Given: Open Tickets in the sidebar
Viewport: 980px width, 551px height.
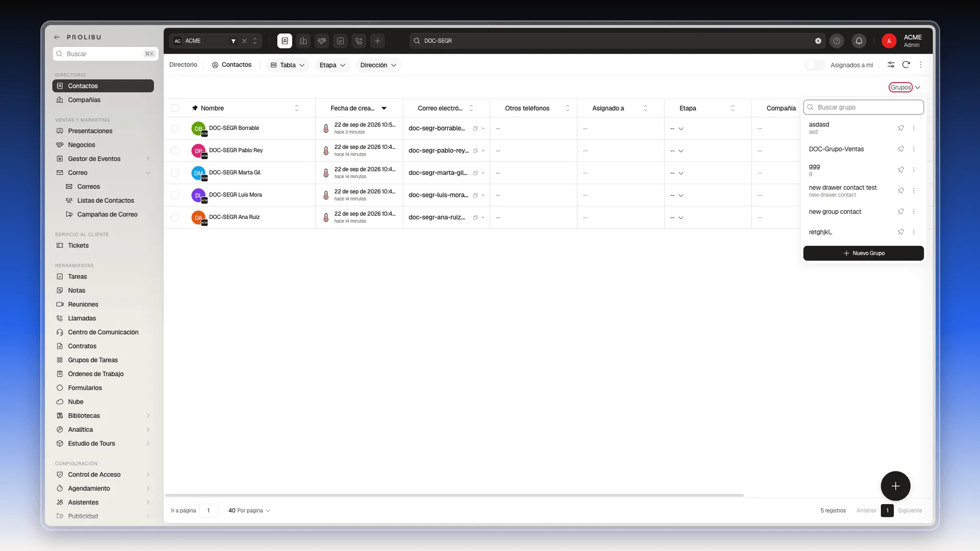Looking at the screenshot, I should pos(103,245).
